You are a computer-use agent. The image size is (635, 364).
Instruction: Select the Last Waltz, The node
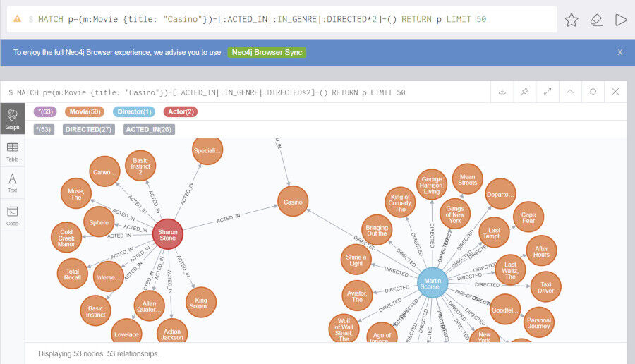point(510,270)
